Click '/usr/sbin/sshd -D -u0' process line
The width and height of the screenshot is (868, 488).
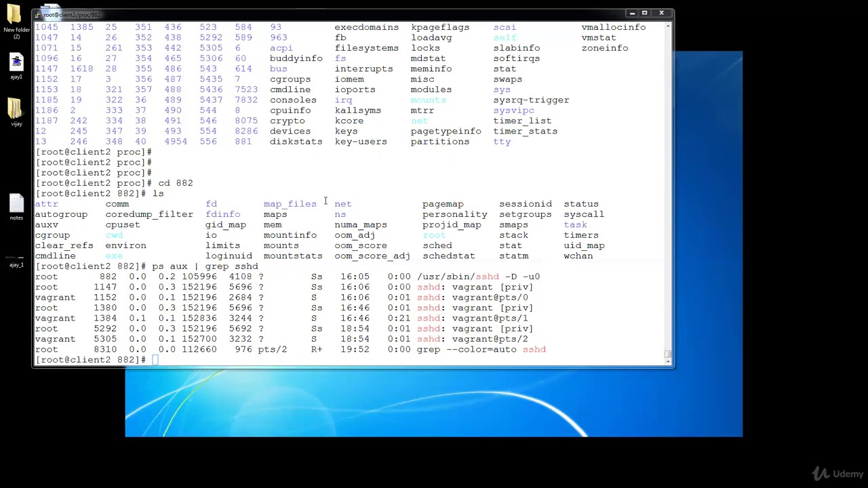[479, 277]
